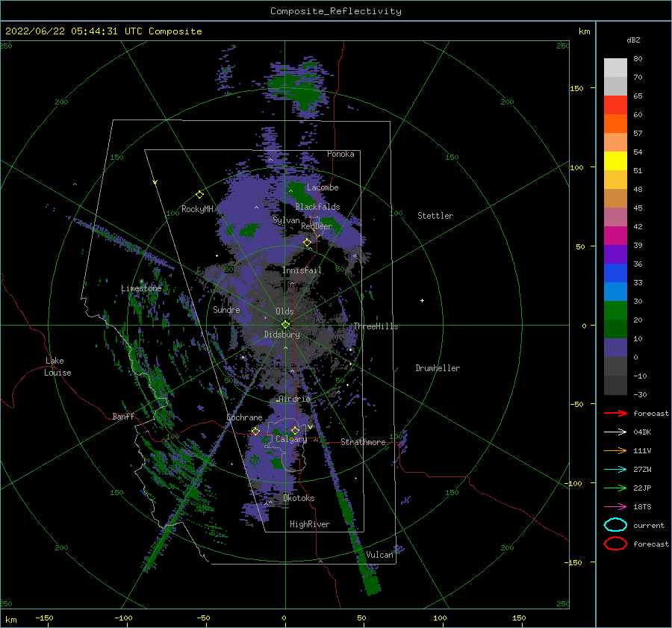The height and width of the screenshot is (628, 672).
Task: Select the asterisk marker above Limestone
Action: 141,282
